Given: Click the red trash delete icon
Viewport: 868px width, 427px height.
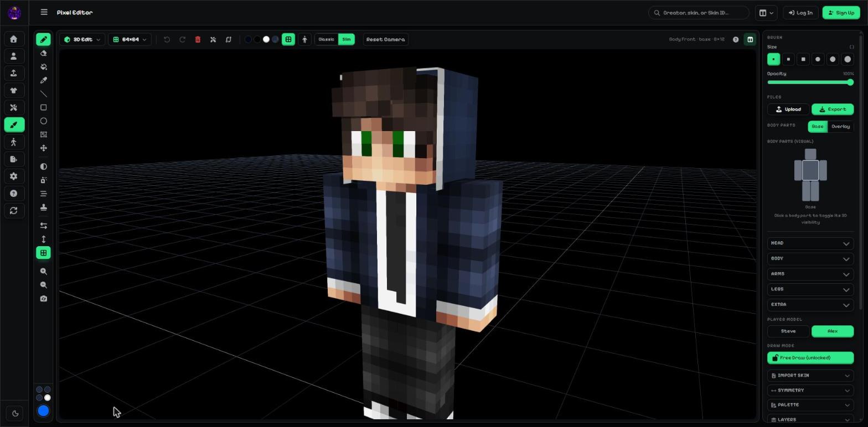Looking at the screenshot, I should [x=198, y=39].
